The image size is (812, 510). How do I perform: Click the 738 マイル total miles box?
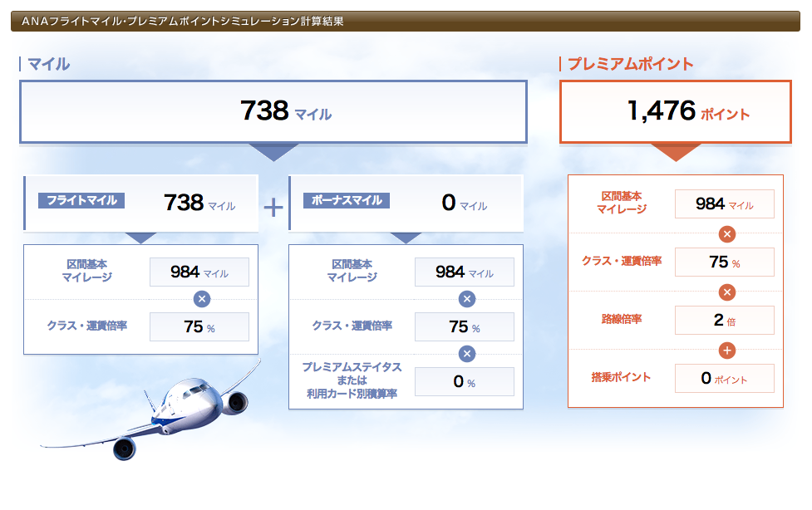click(273, 111)
